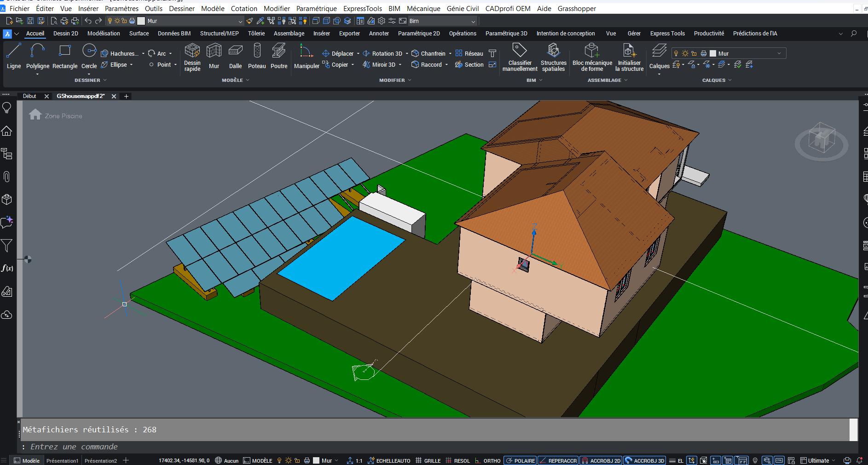Click Initialiser la structure
Image resolution: width=868 pixels, height=465 pixels.
(x=629, y=57)
